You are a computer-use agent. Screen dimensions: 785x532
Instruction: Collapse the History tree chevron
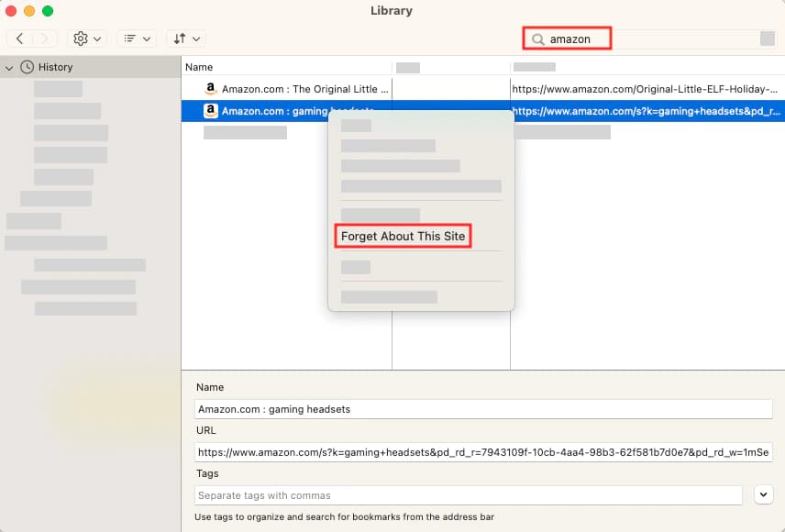[x=10, y=67]
